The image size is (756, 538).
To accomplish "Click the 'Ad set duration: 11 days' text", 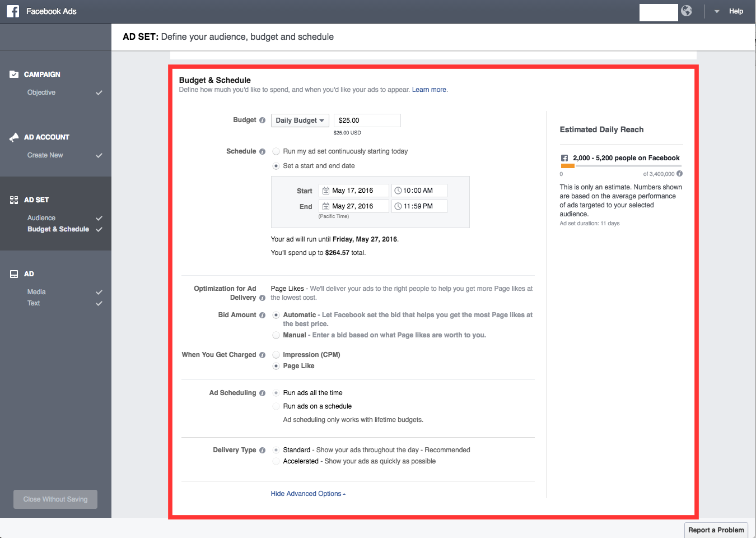I will tap(590, 224).
